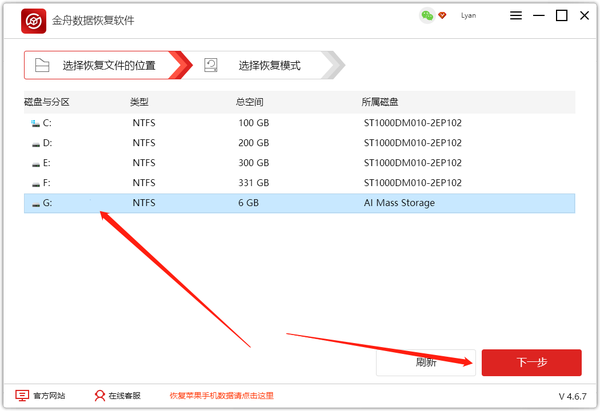Click the AI Mass Storage cell
The width and height of the screenshot is (600, 411).
click(399, 203)
